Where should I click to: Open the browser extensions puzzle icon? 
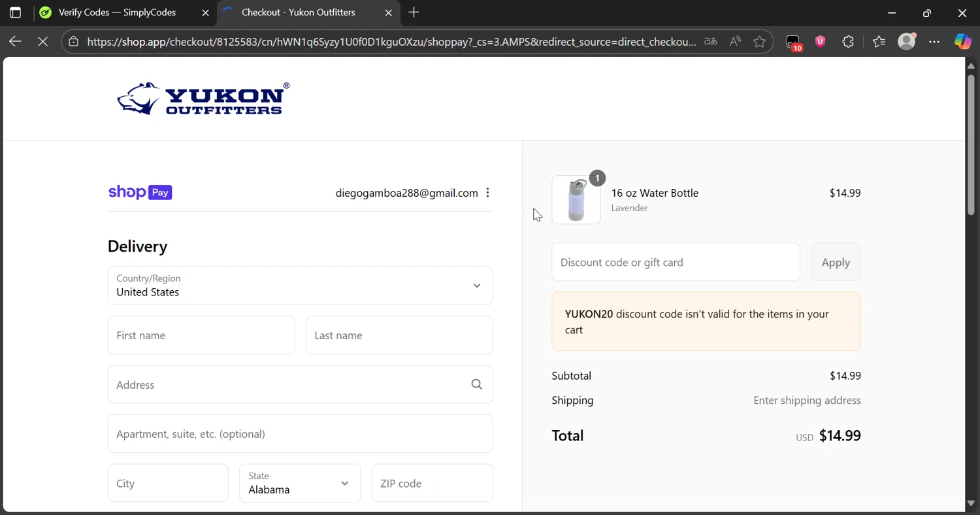coord(848,42)
